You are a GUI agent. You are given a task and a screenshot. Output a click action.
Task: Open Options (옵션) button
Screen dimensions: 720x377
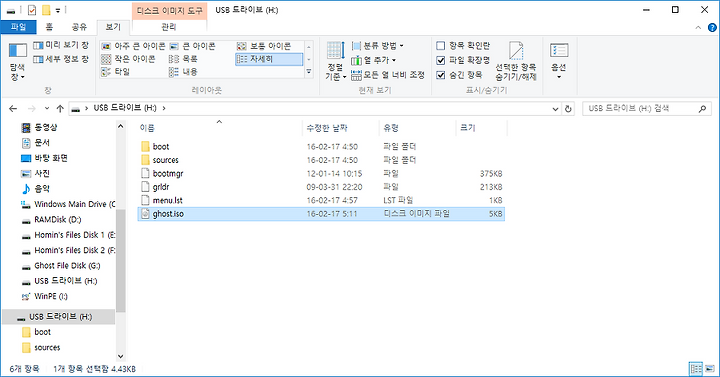pyautogui.click(x=558, y=62)
